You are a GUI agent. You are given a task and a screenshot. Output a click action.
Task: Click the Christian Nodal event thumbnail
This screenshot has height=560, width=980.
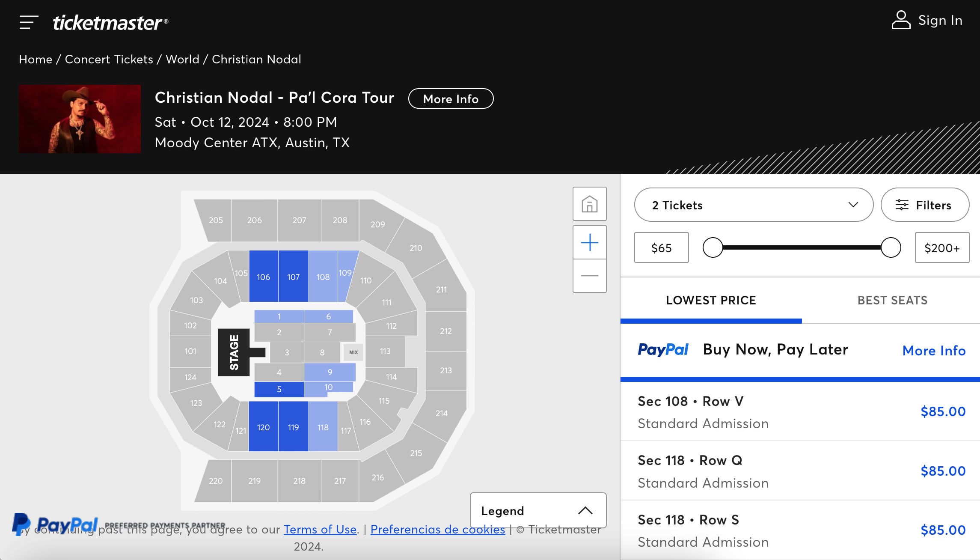coord(80,119)
